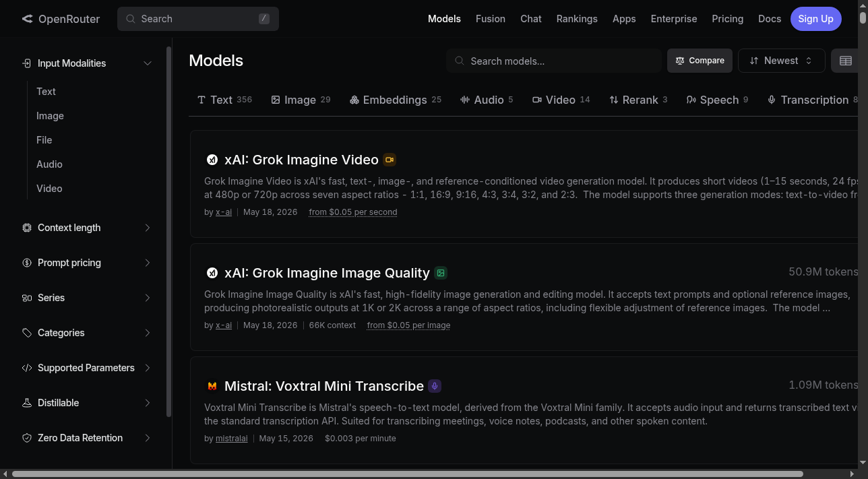Click the Prompt pricing dollar icon
Viewport: 868px width, 479px height.
[27, 263]
